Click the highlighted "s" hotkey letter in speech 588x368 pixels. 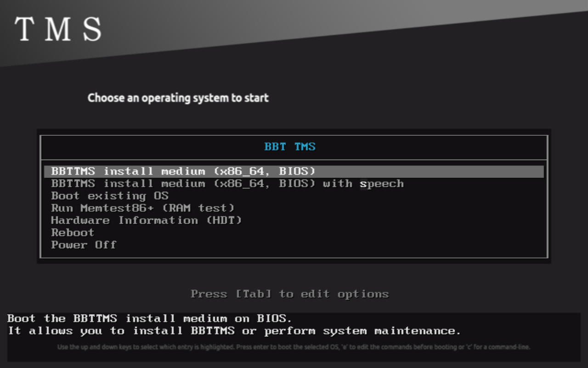pos(363,184)
